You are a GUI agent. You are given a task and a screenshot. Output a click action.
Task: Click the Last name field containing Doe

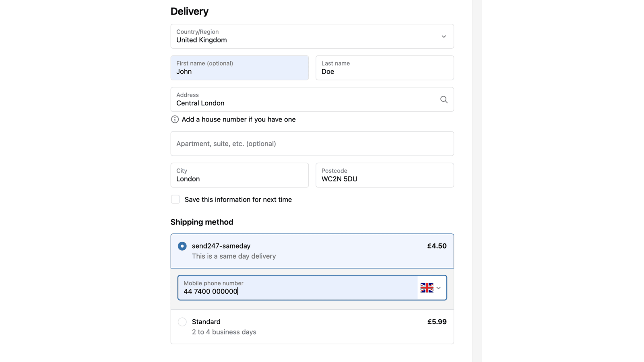[x=385, y=68]
